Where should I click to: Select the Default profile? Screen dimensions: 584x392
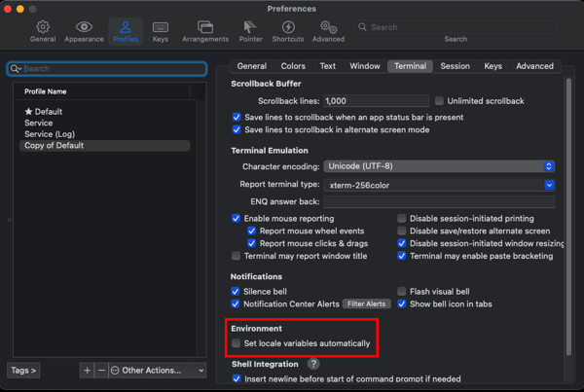point(105,112)
